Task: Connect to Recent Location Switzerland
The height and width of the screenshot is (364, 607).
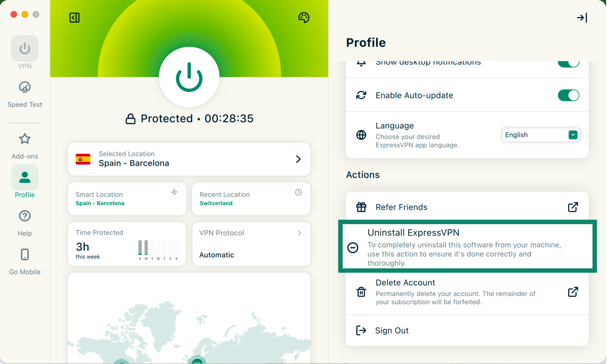Action: coord(251,199)
